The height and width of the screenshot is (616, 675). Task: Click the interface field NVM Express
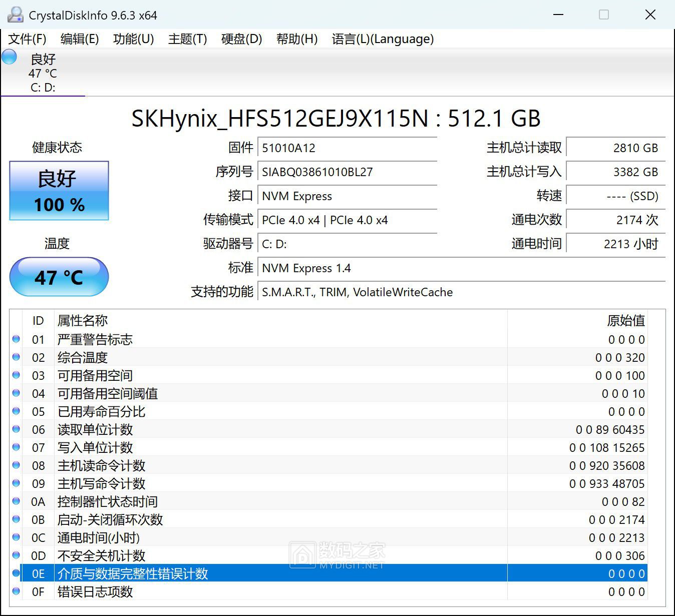(x=347, y=196)
